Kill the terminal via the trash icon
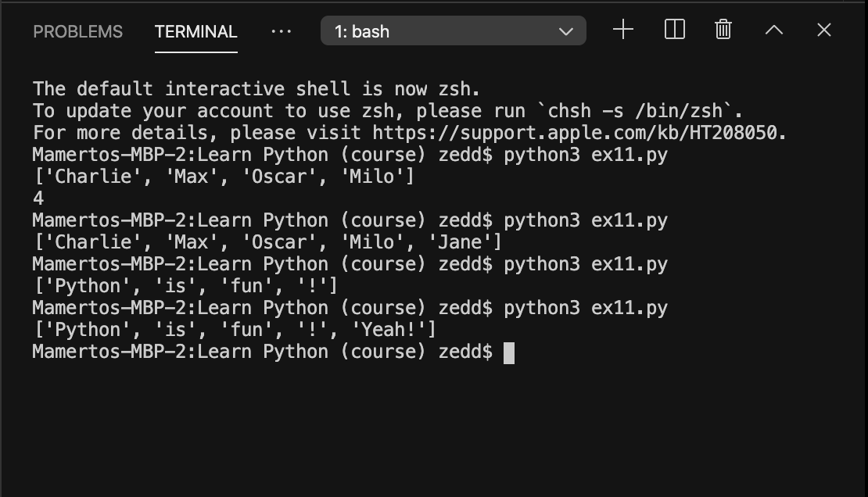 (723, 30)
